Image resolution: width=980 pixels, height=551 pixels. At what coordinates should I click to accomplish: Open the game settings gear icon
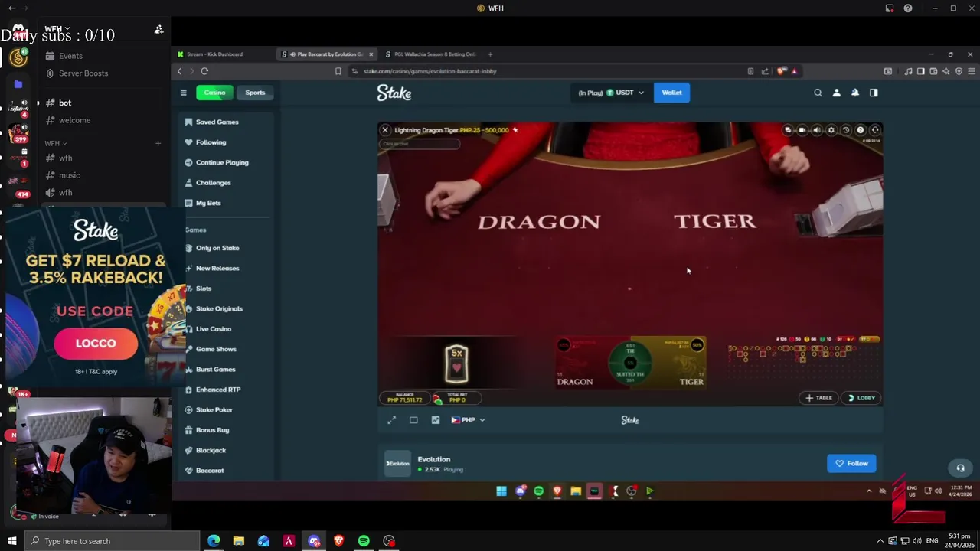(831, 130)
